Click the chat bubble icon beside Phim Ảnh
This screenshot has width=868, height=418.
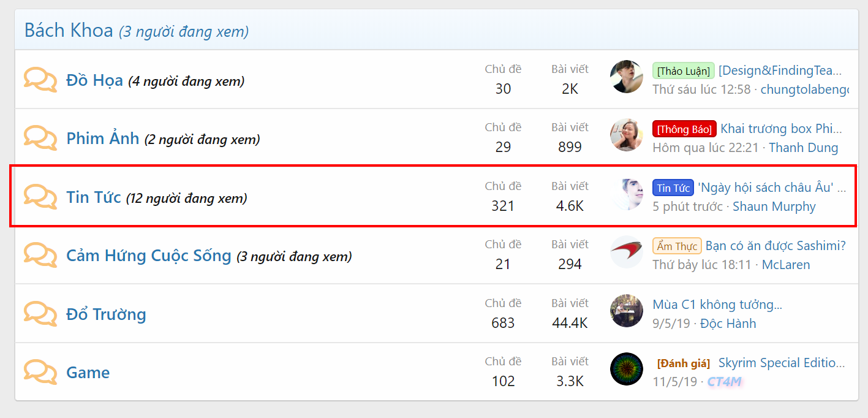(x=40, y=139)
